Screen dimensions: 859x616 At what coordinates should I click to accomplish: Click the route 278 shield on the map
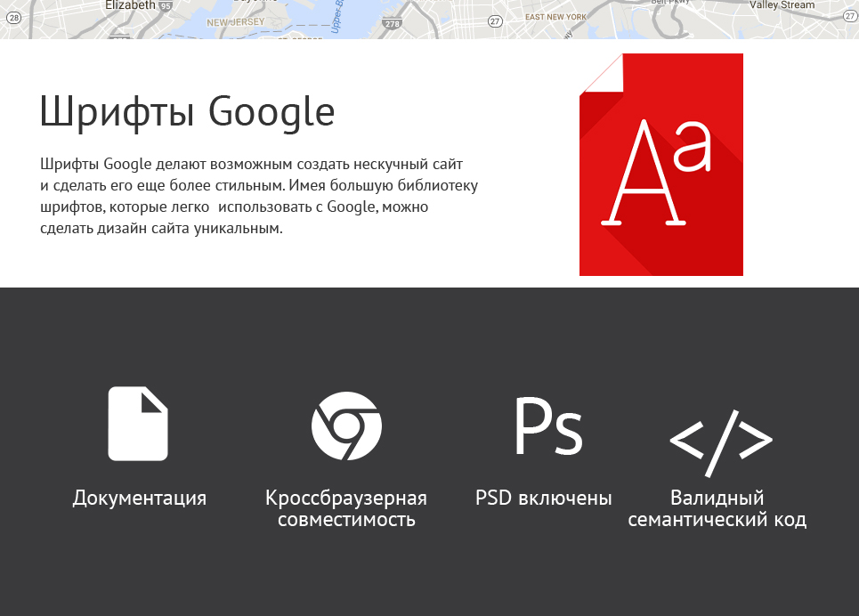(x=393, y=23)
